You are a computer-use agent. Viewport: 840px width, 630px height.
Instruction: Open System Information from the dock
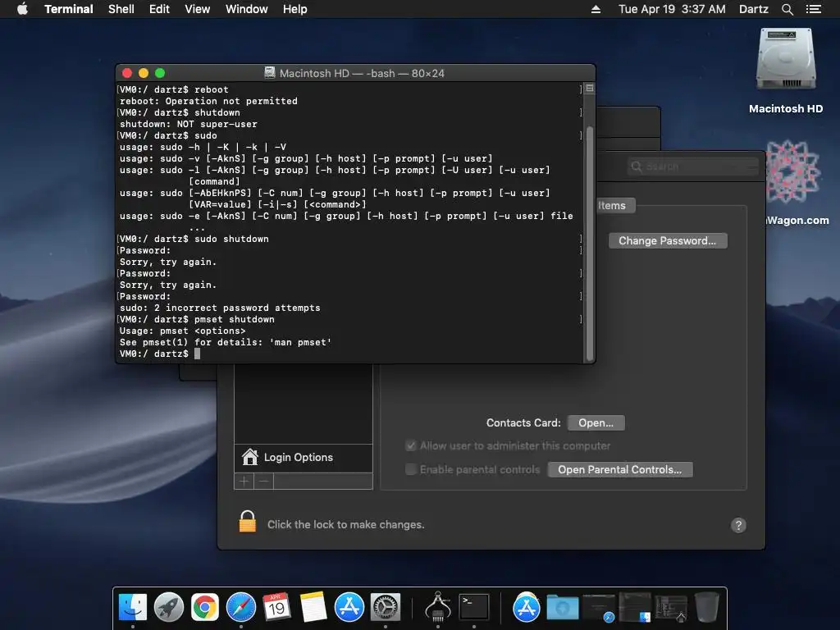[438, 607]
